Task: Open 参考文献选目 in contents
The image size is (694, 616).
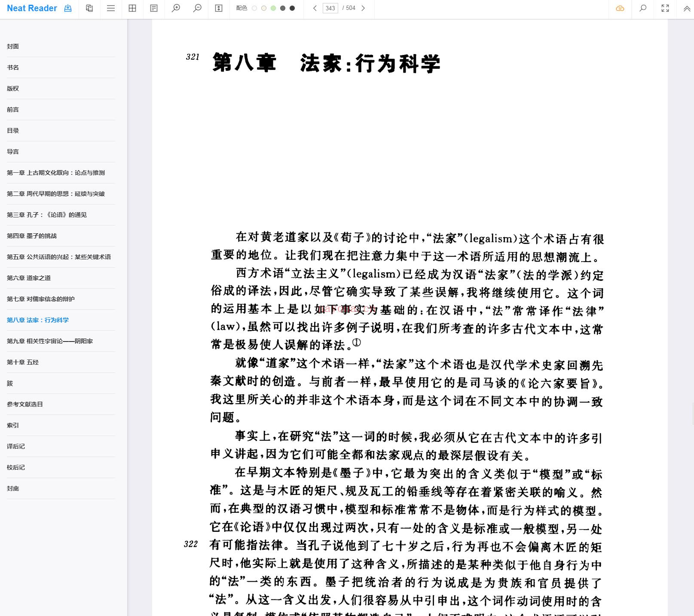Action: click(x=25, y=404)
